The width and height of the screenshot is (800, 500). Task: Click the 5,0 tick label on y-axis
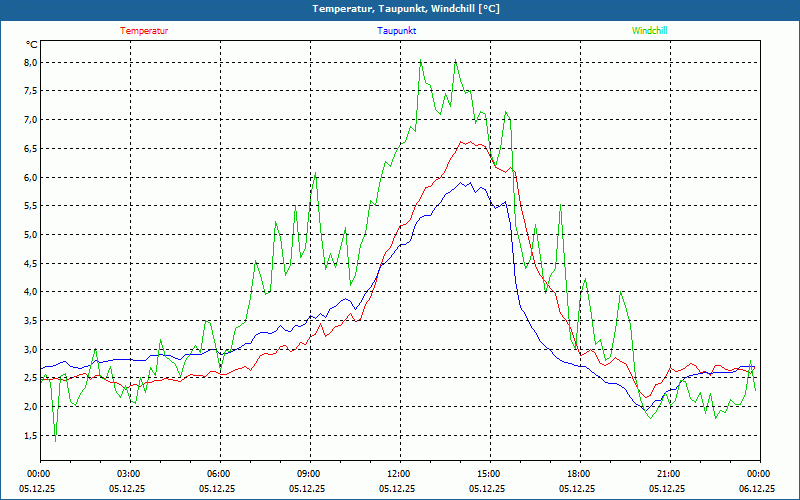(x=30, y=235)
